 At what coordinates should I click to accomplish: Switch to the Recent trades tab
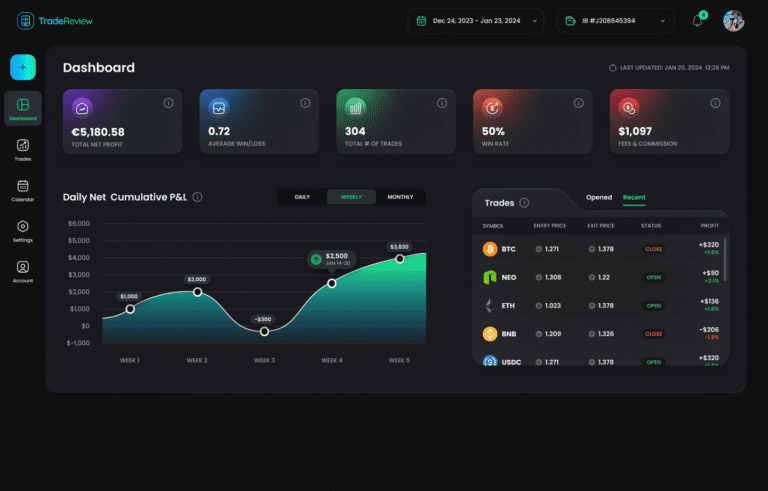[x=634, y=198]
